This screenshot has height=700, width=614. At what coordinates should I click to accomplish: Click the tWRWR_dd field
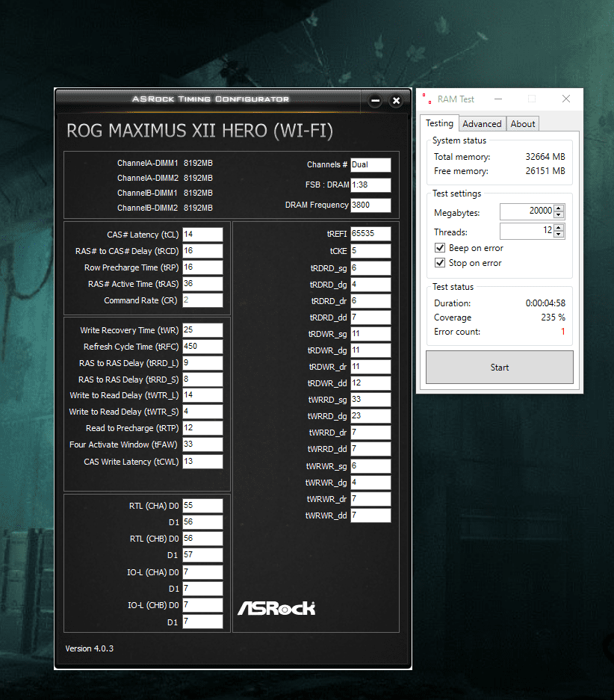pos(370,515)
